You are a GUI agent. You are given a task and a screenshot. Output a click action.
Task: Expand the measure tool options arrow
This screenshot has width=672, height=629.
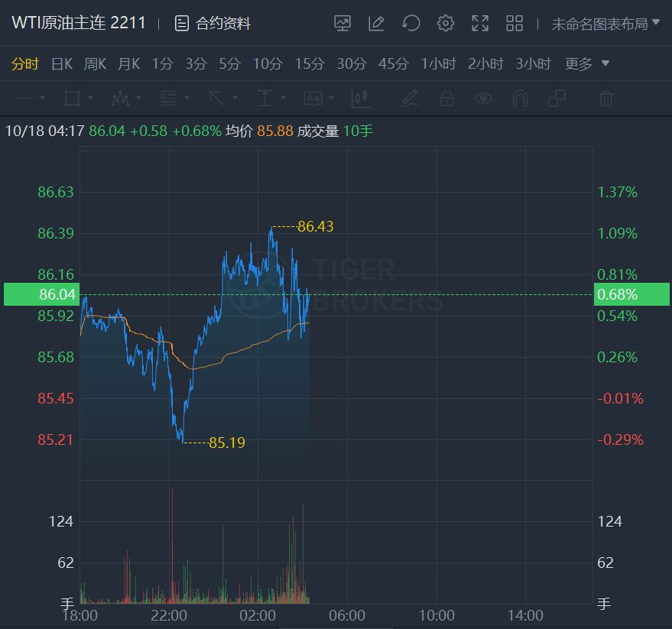click(284, 98)
